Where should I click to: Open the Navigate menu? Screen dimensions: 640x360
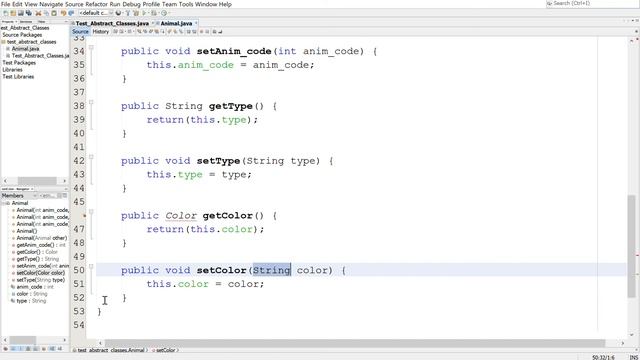pyautogui.click(x=51, y=4)
